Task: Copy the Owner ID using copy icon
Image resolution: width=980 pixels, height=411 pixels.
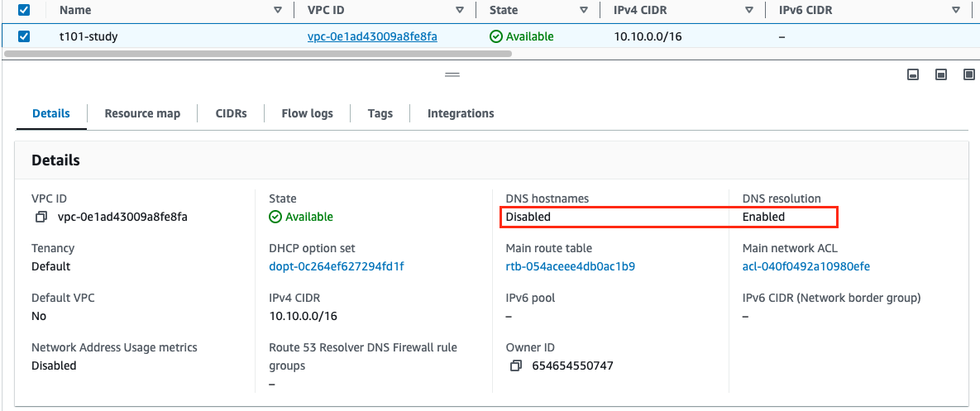Action: 515,366
